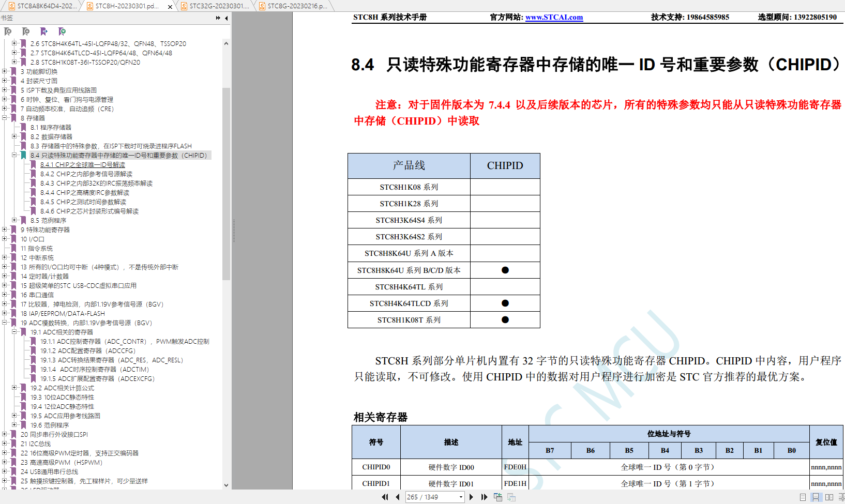This screenshot has height=504, width=845.
Task: Go to first page of document
Action: click(385, 497)
